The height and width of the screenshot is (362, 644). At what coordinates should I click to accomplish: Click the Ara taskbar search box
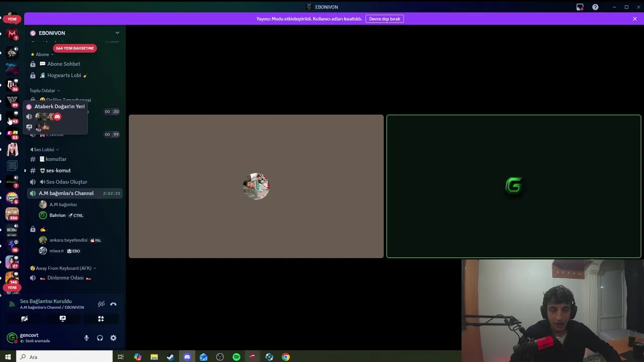(x=64, y=357)
